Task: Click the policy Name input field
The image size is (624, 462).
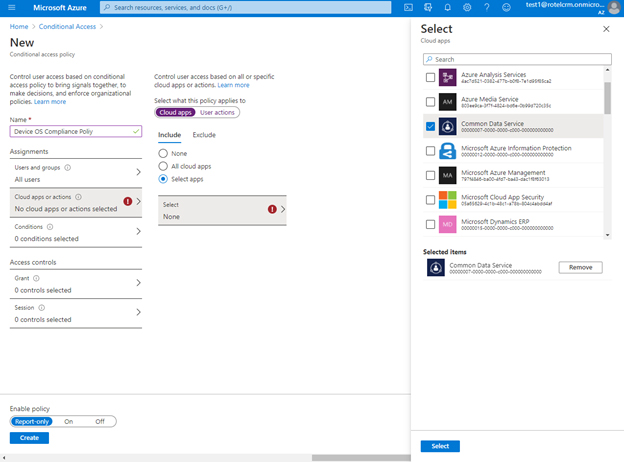Action: point(76,131)
